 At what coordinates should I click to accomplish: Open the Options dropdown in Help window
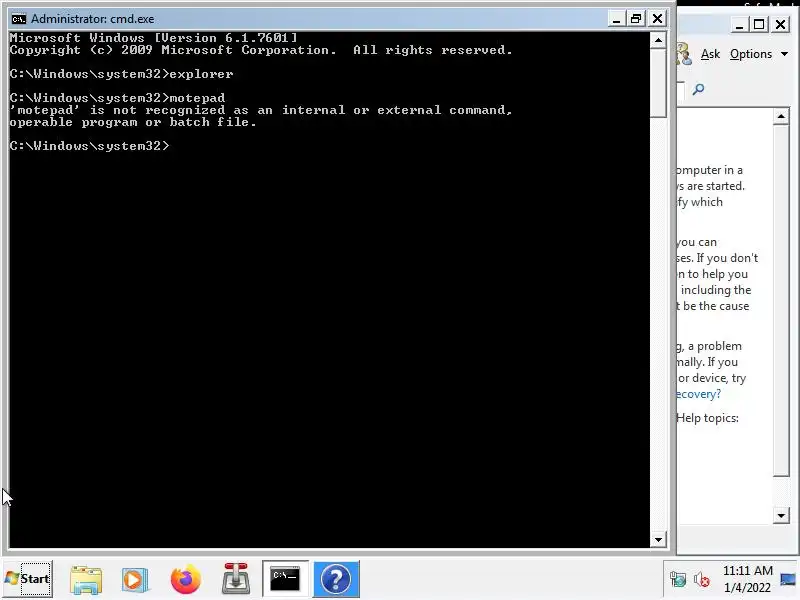pyautogui.click(x=759, y=54)
